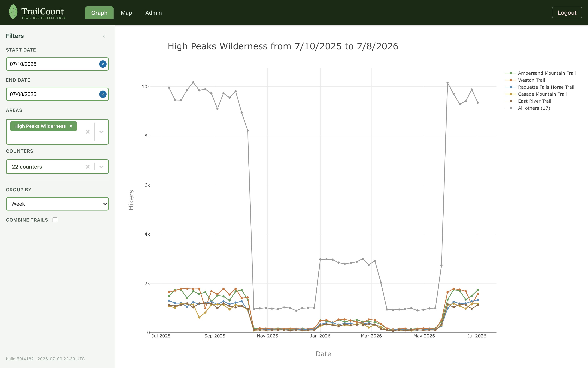Clear all selected areas
Image resolution: width=588 pixels, height=368 pixels.
[x=88, y=132]
